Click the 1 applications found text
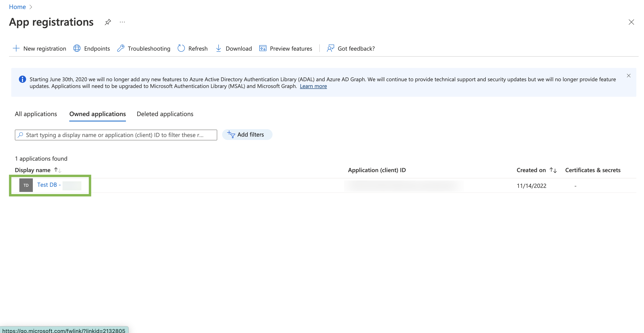Viewport: 644px width, 333px height. [41, 159]
